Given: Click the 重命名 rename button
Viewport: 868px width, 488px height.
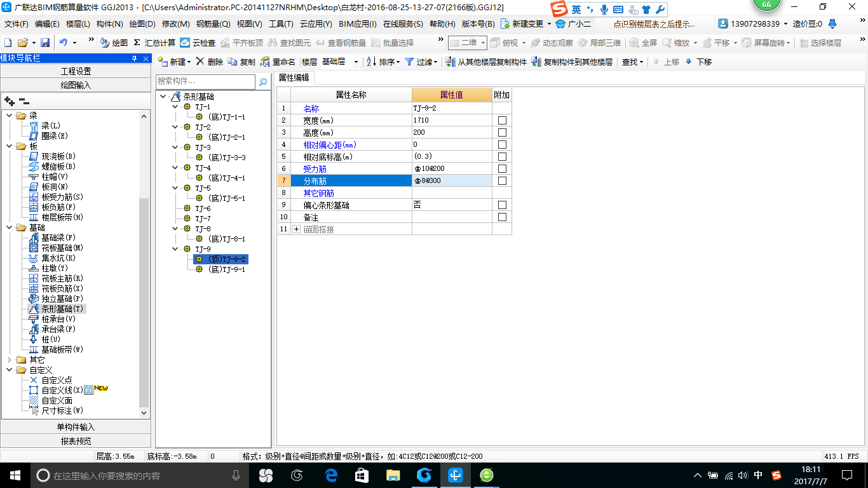Looking at the screenshot, I should [x=278, y=62].
